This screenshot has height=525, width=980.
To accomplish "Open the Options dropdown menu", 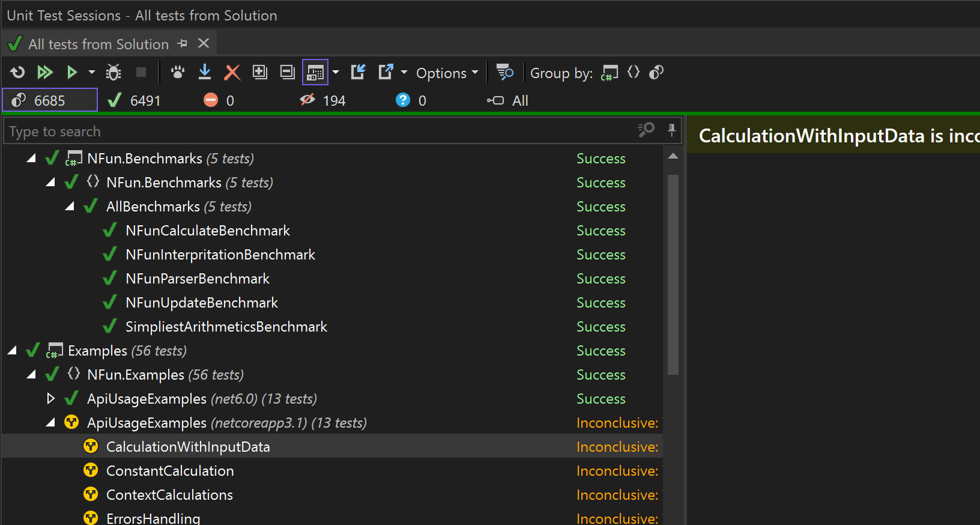I will click(447, 73).
